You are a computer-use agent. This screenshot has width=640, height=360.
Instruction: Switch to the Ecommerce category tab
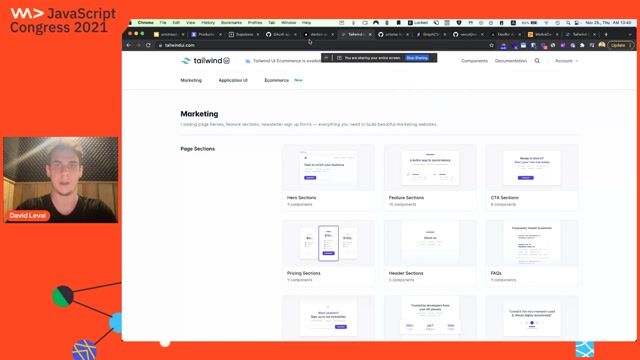pyautogui.click(x=277, y=80)
